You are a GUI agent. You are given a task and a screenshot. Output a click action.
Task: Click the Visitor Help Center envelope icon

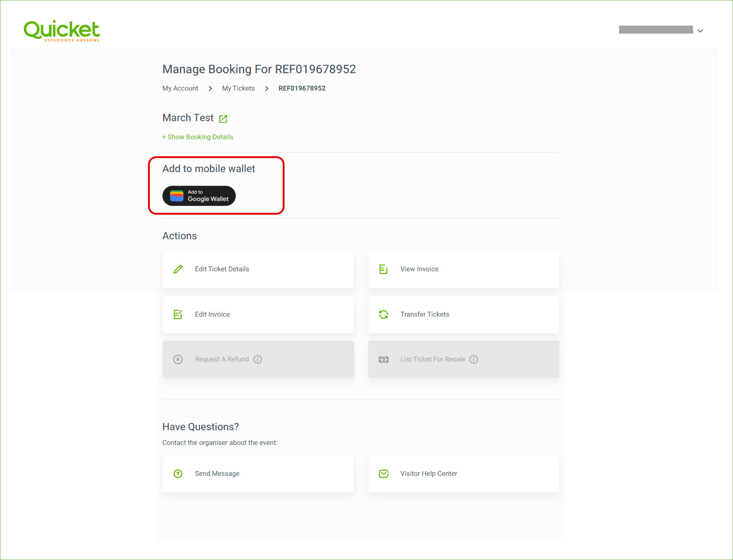pyautogui.click(x=383, y=474)
